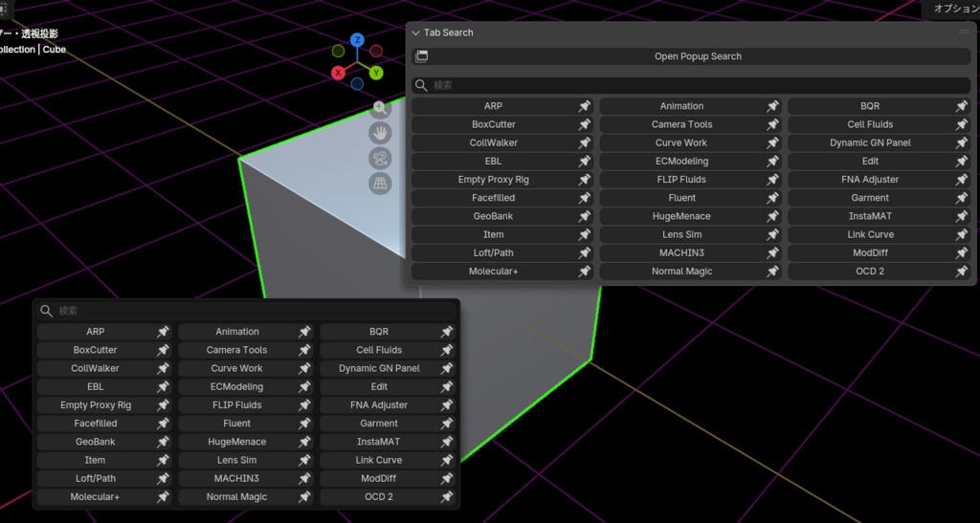
Task: Open Empty Proxy Rig in Tab Search panel
Action: [x=493, y=179]
